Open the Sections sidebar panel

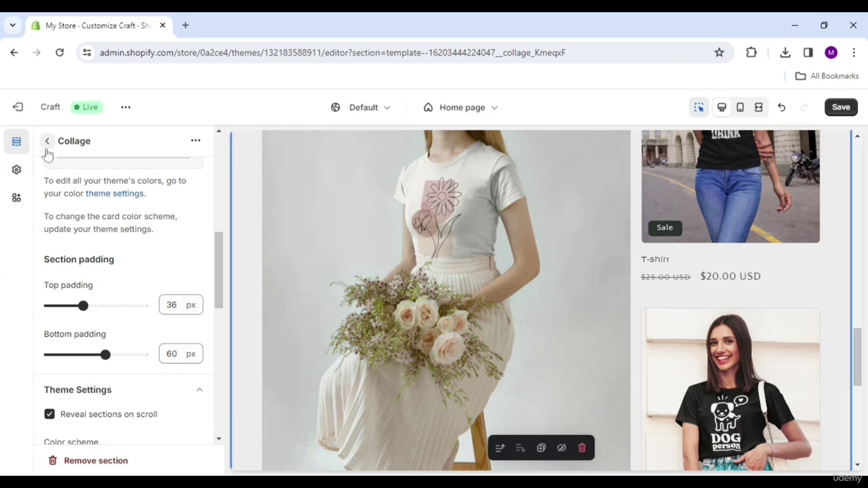point(16,142)
